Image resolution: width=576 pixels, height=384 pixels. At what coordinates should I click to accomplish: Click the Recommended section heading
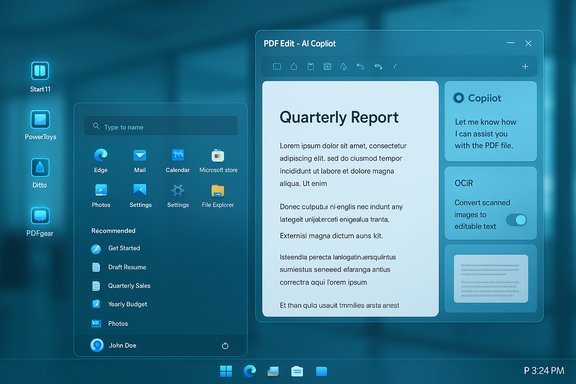[113, 231]
